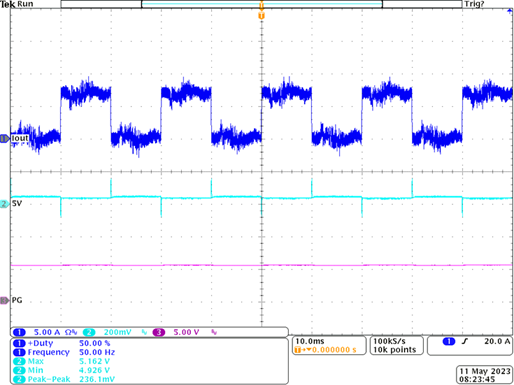Click the Frequency 50.00 Hz measurement

[64, 352]
